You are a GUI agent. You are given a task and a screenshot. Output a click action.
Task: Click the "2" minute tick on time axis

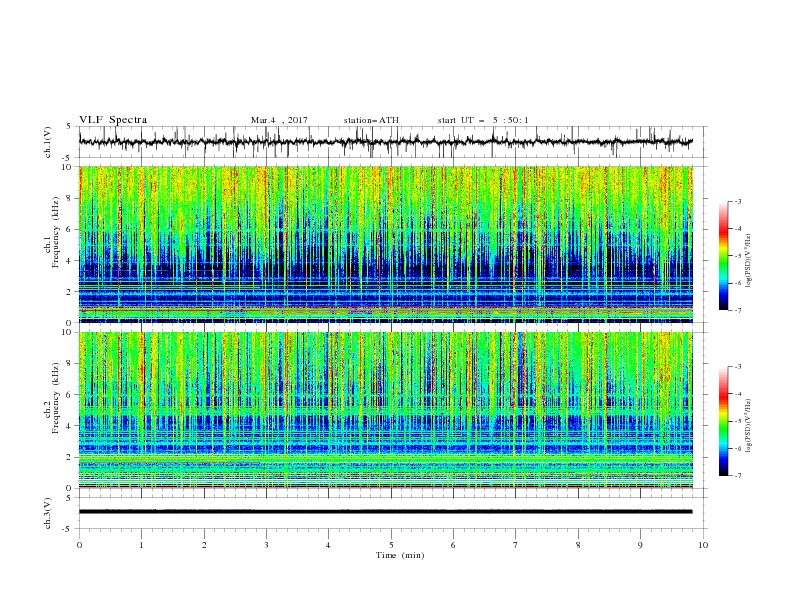[x=204, y=545]
